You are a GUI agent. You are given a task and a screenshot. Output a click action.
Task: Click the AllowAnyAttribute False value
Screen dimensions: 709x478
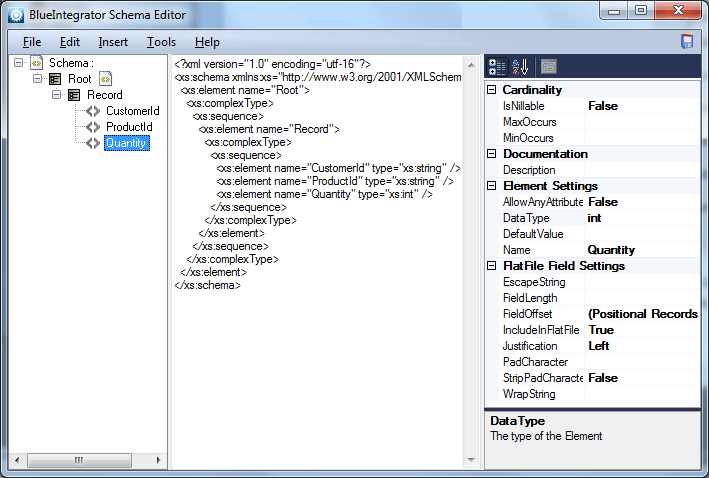642,202
